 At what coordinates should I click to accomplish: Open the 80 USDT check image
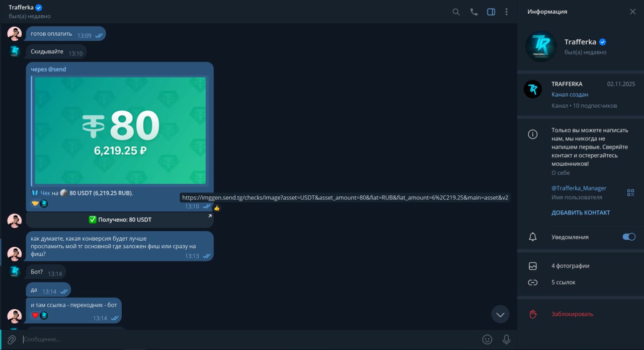[x=120, y=130]
